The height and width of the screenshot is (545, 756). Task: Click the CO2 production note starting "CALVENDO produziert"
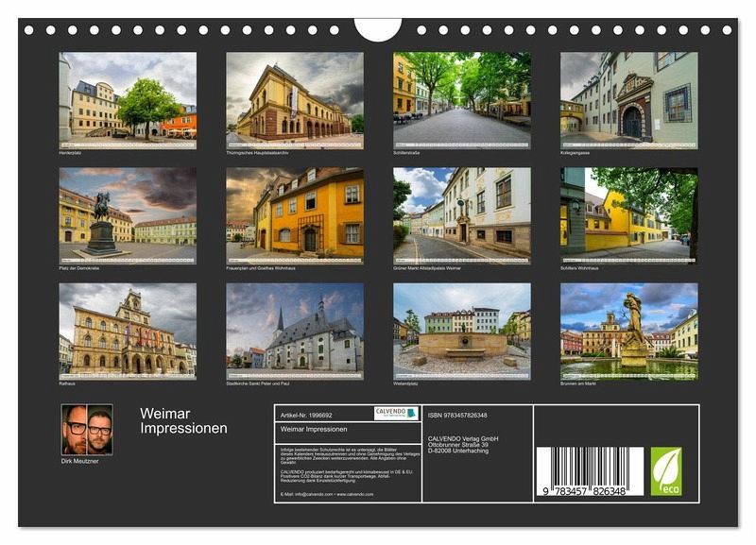347,476
